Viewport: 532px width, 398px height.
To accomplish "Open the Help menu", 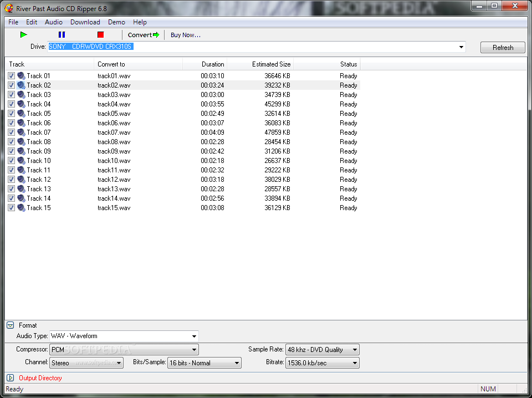I will point(140,22).
